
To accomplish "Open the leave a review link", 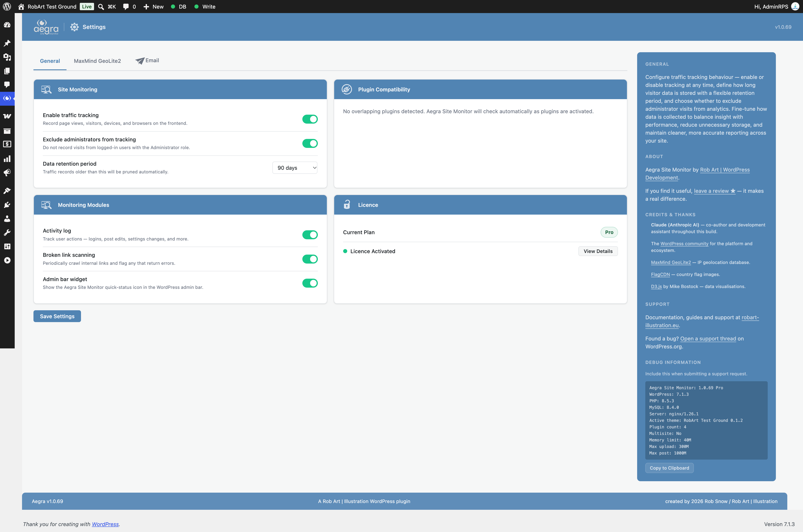I will [x=714, y=191].
